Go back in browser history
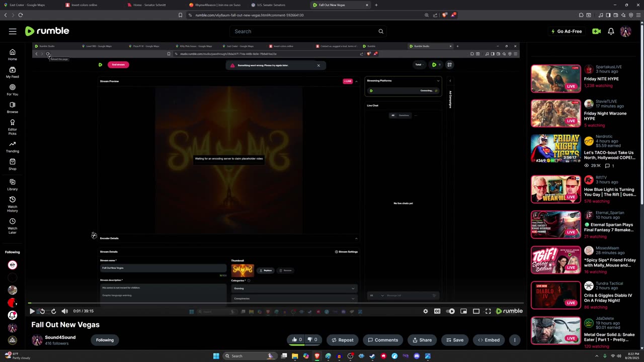This screenshot has width=644, height=362. tap(6, 15)
